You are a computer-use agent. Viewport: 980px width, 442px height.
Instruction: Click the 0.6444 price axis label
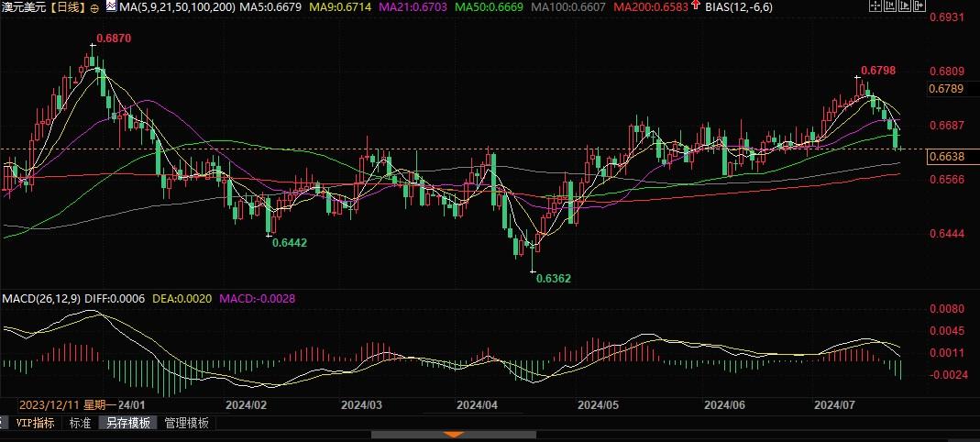pyautogui.click(x=947, y=233)
